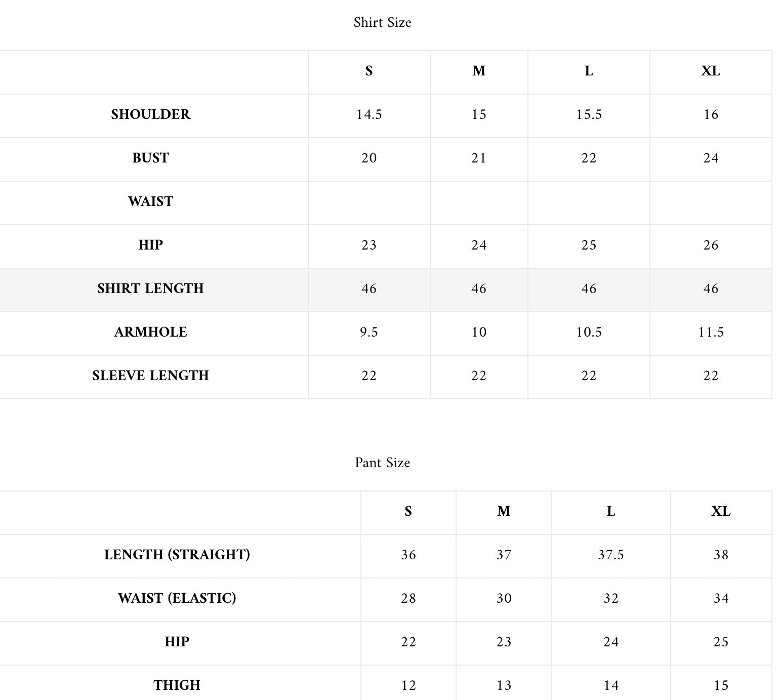Image resolution: width=778 pixels, height=700 pixels.
Task: Click the WAIST row label in shirt table
Action: (151, 201)
